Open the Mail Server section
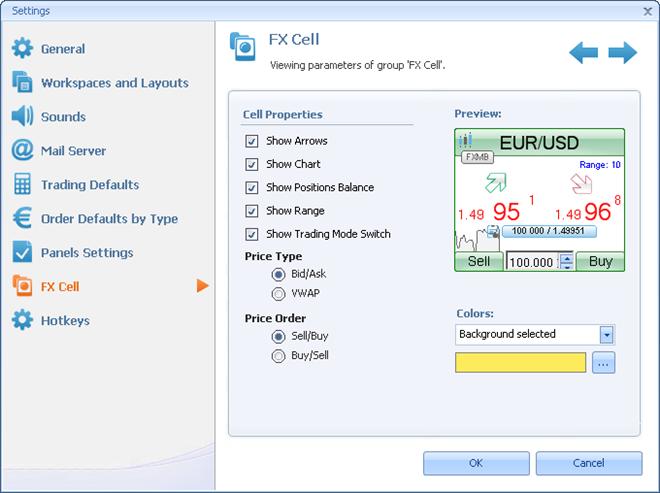 coord(73,151)
